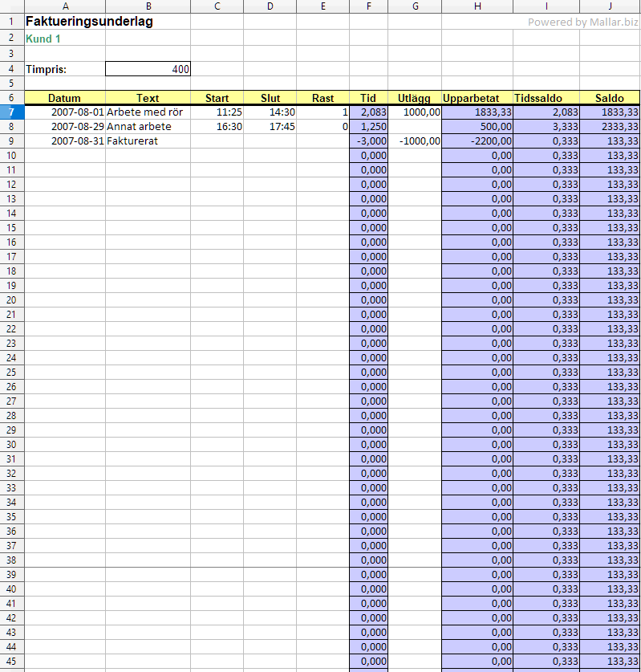Select the Tid cell -3,000

369,141
